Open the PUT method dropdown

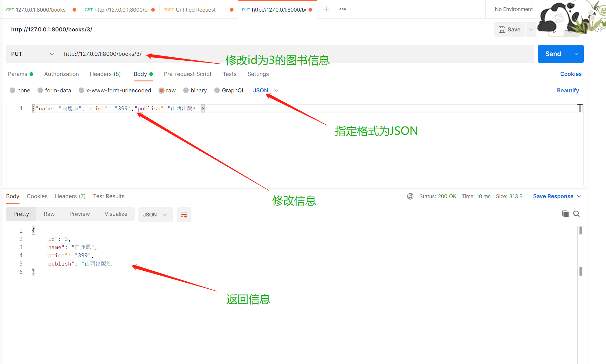[32, 54]
